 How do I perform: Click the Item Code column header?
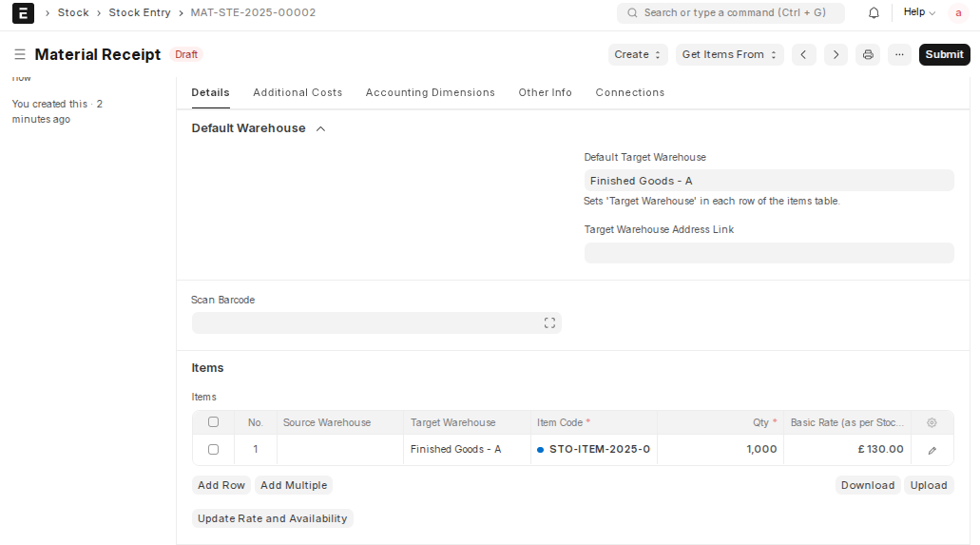click(594, 422)
